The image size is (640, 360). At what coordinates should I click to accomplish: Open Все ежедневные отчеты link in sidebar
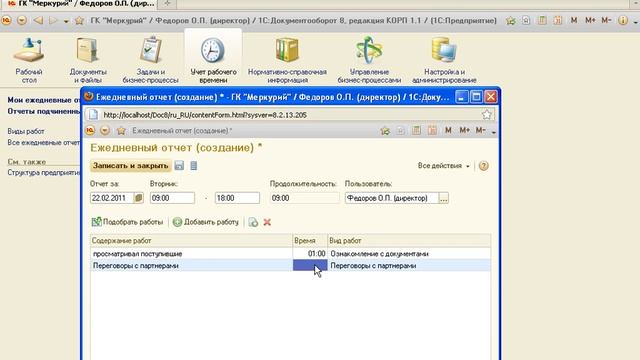click(44, 142)
